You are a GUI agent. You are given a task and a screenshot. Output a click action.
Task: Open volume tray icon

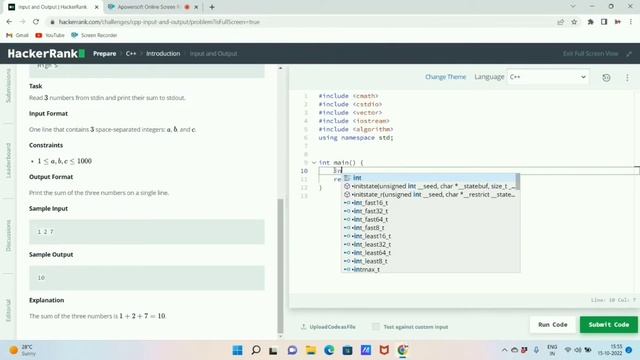pyautogui.click(x=578, y=350)
